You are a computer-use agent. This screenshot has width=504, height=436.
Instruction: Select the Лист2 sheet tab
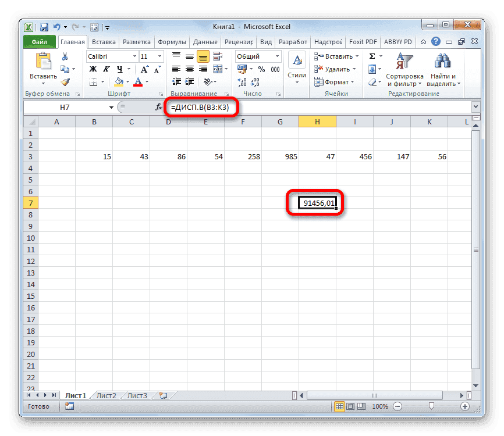(x=107, y=395)
